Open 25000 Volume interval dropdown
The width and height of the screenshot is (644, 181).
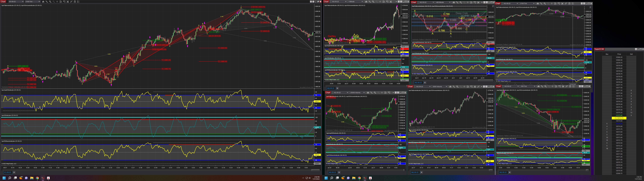(x=364, y=93)
